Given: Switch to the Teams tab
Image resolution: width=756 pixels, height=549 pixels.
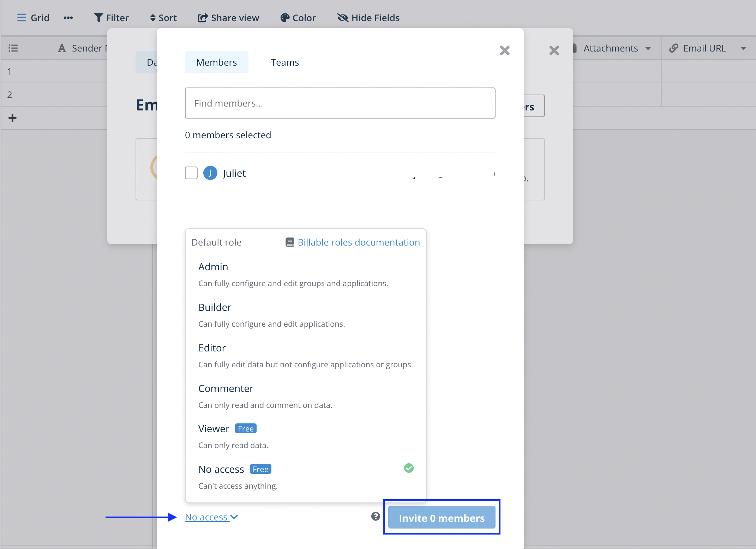Looking at the screenshot, I should pos(284,62).
